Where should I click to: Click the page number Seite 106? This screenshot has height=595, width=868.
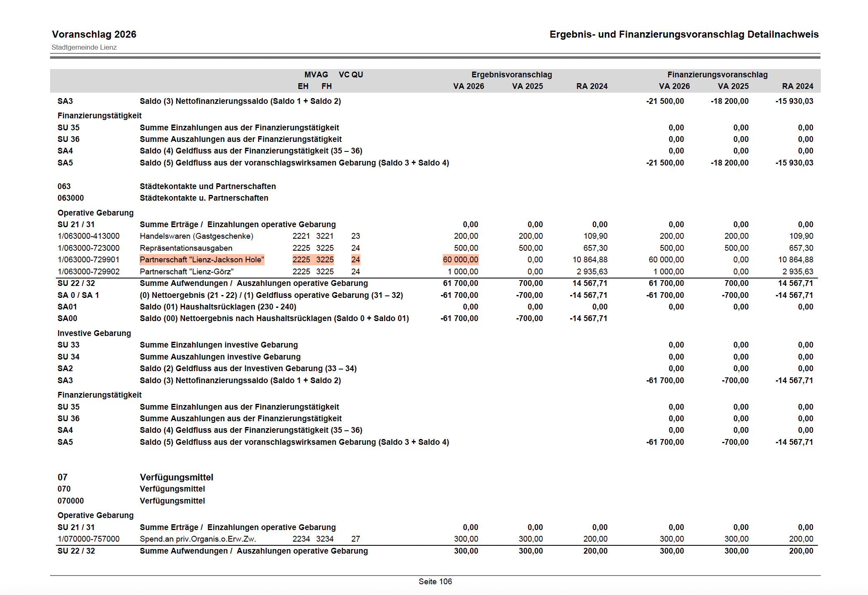(435, 582)
